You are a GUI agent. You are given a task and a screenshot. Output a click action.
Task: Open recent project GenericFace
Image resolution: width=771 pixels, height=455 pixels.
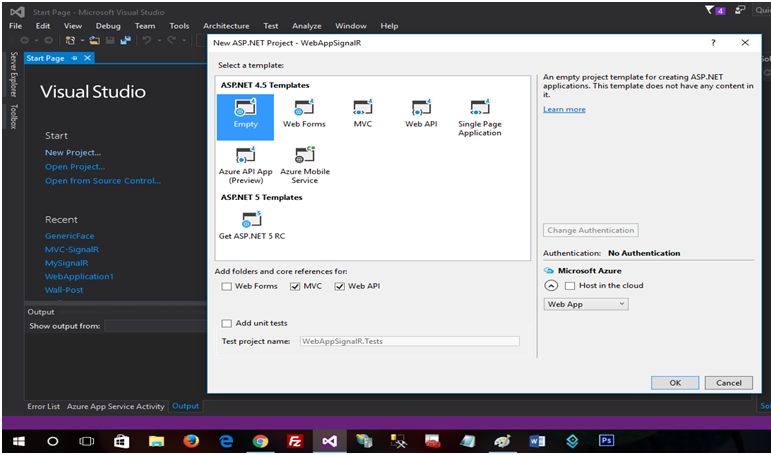coord(69,236)
